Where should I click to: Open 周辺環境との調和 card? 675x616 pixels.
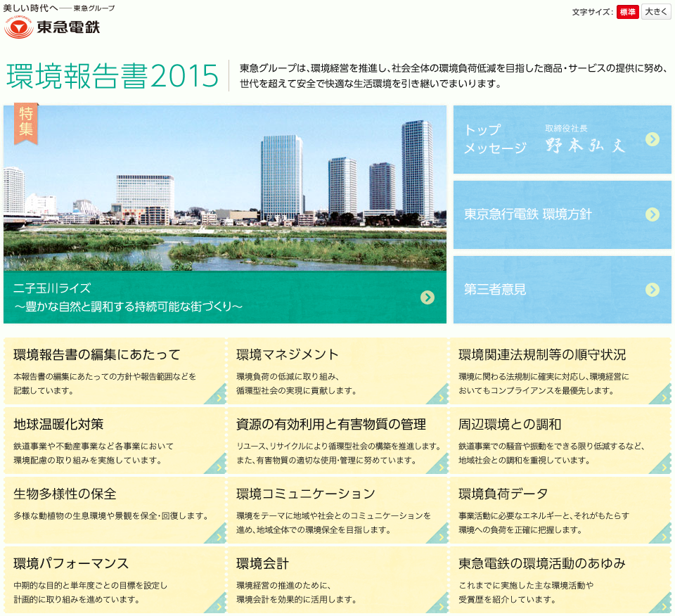click(x=560, y=441)
